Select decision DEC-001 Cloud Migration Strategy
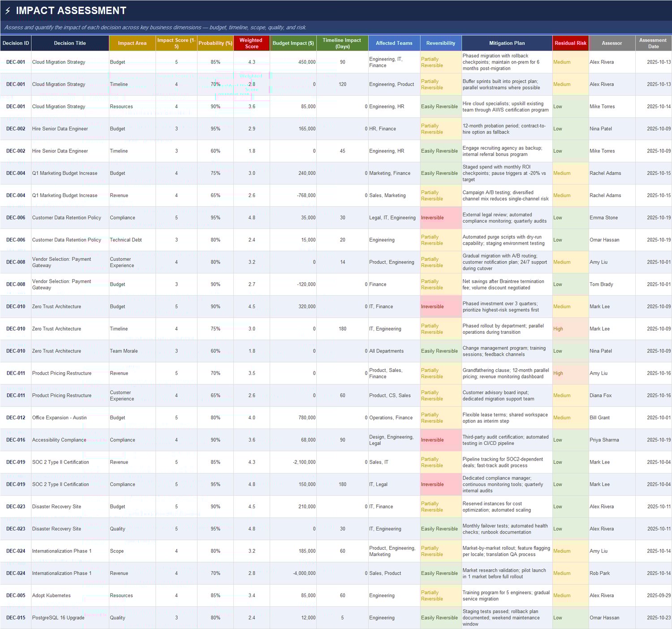672x629 pixels. coord(59,62)
